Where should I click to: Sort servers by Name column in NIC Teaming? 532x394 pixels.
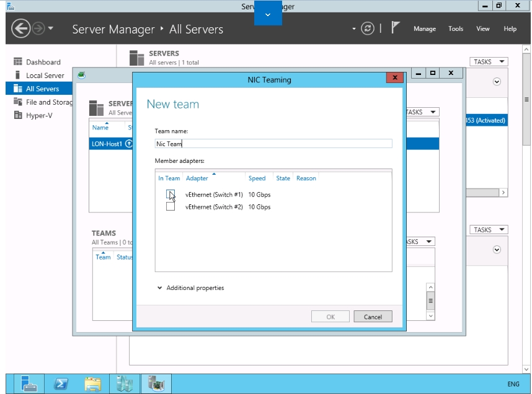click(x=100, y=128)
